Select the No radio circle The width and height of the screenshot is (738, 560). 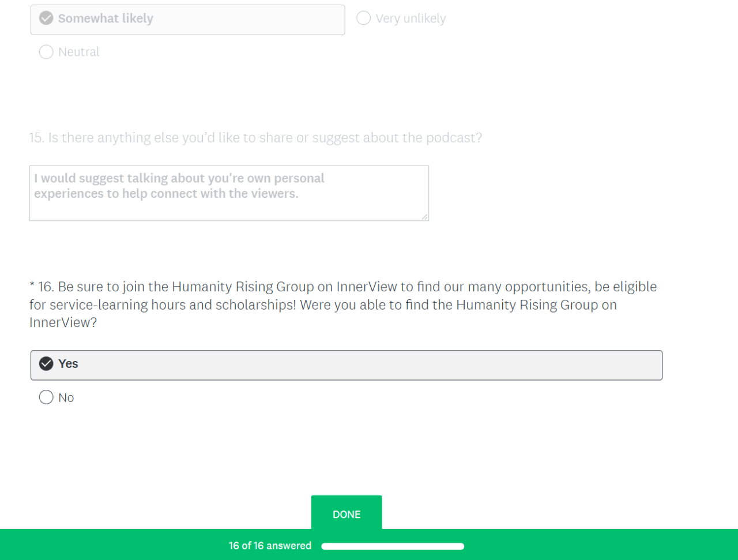[46, 397]
